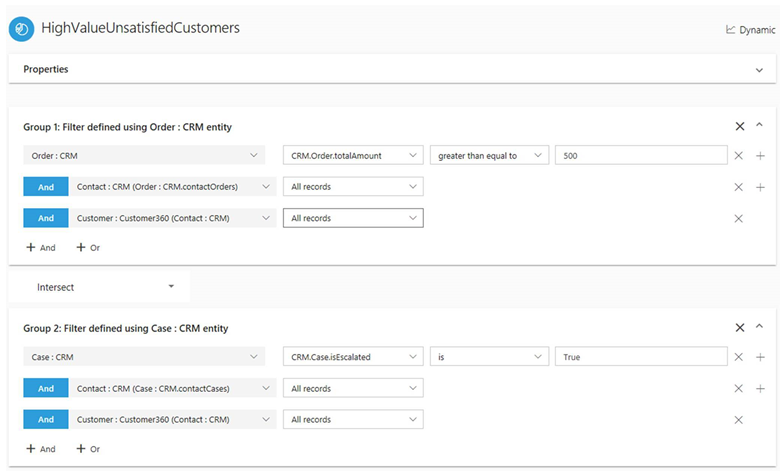The height and width of the screenshot is (471, 782).
Task: Collapse Group 1 using the caret
Action: point(759,125)
